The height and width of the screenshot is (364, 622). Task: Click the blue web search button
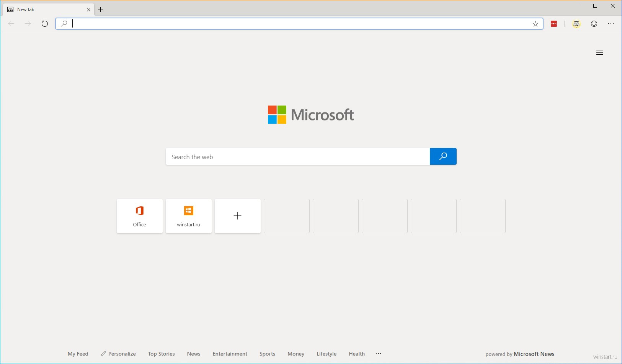(x=443, y=156)
